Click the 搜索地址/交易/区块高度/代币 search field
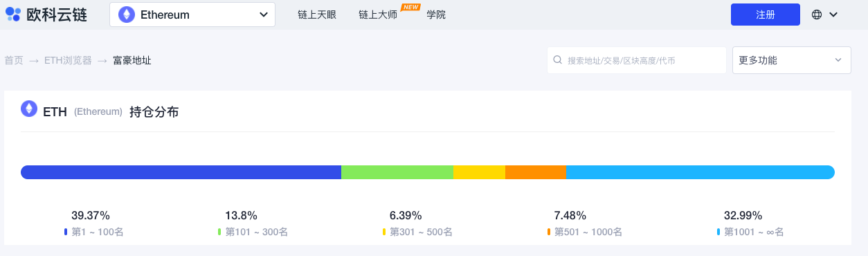868x256 pixels. [636, 60]
